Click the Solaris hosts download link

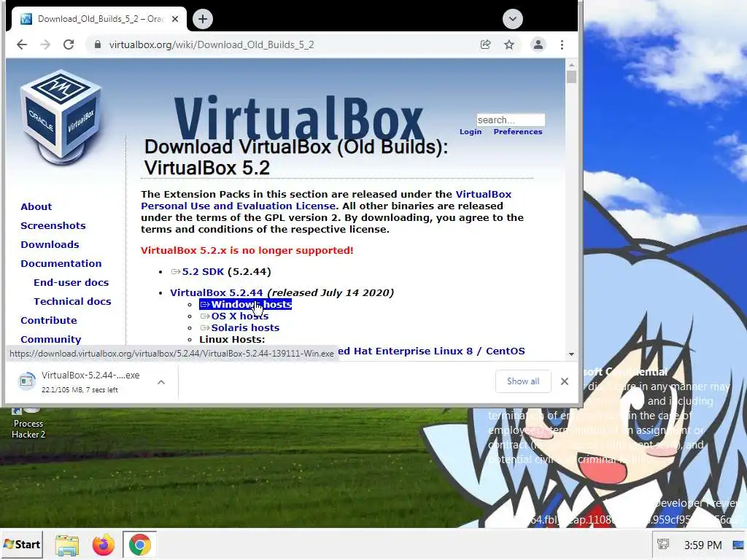[245, 327]
